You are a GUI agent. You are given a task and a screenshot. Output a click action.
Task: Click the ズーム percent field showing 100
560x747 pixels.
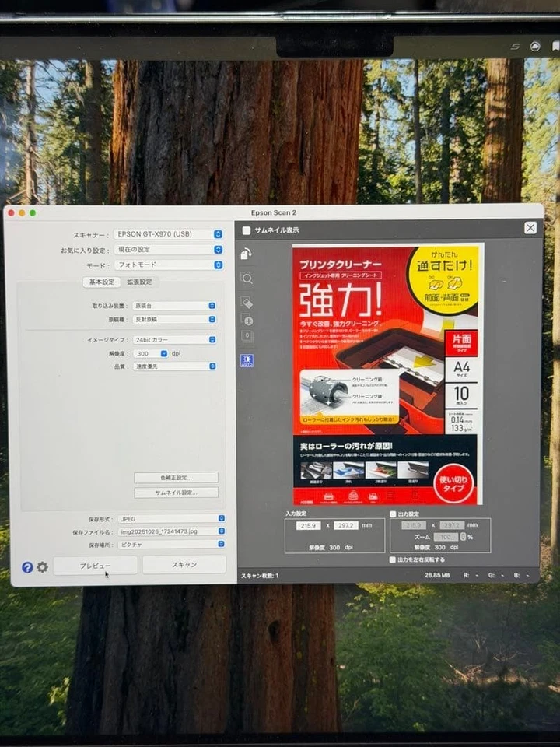coord(445,537)
